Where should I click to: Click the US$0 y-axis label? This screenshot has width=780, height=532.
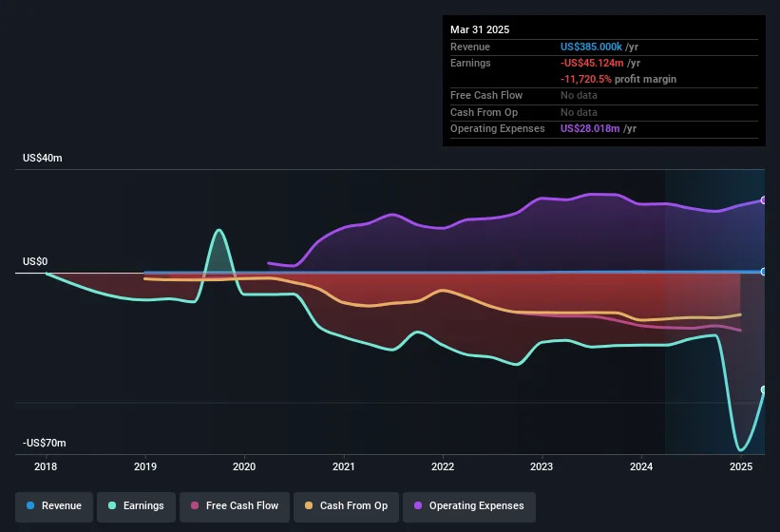point(35,261)
